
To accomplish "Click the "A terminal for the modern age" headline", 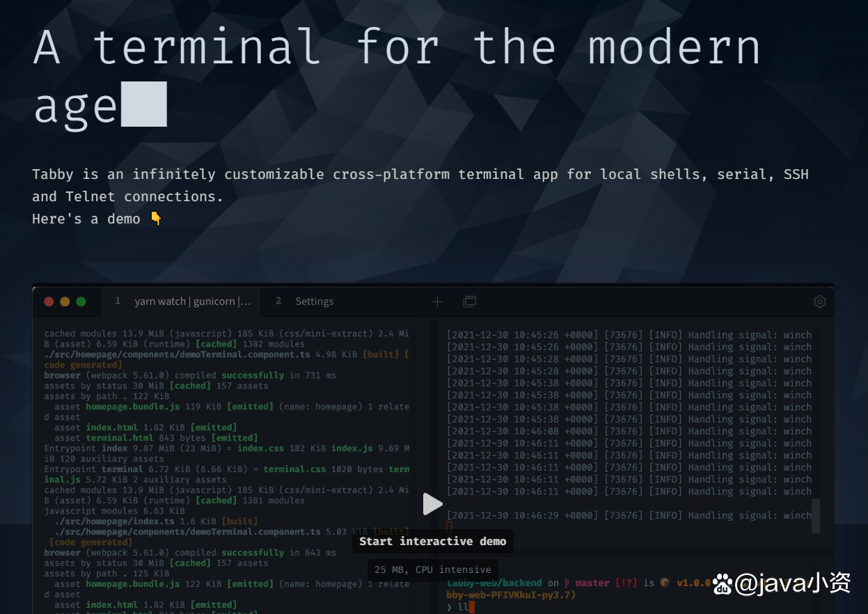I will pyautogui.click(x=397, y=77).
